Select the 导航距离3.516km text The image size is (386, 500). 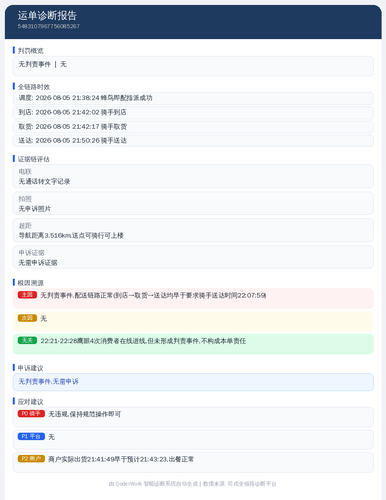[71, 236]
